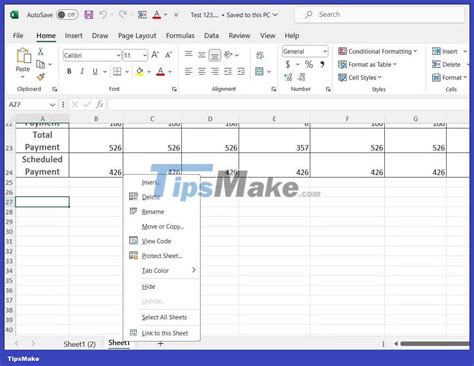Switch to the Page Layout tab
The image size is (474, 366).
(137, 36)
